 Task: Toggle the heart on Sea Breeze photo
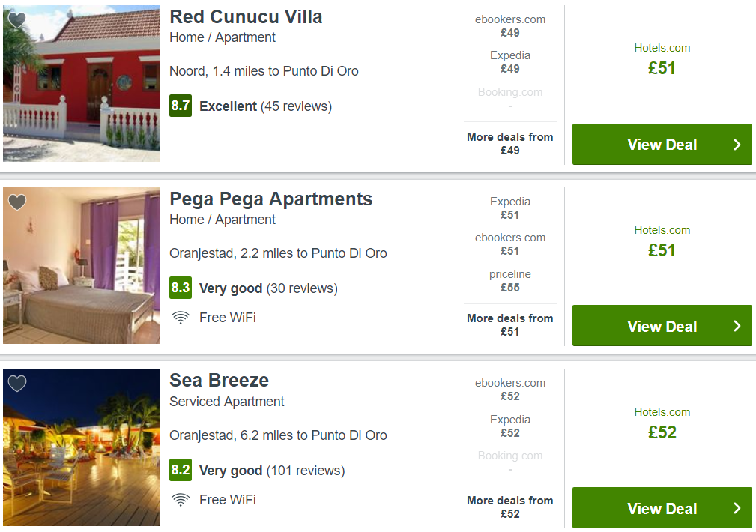[x=17, y=384]
